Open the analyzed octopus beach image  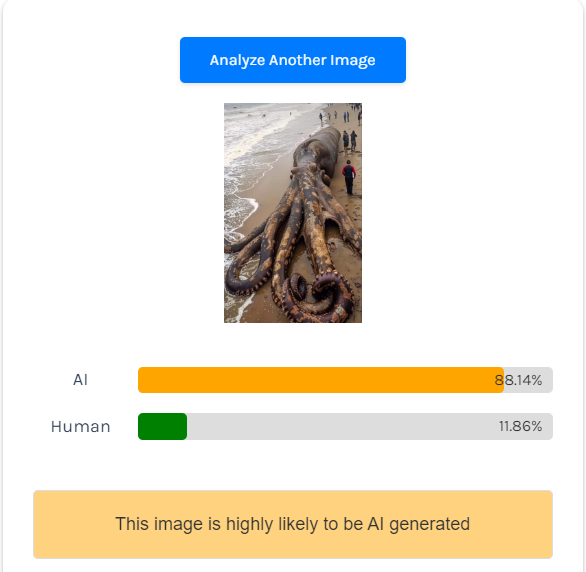(293, 213)
